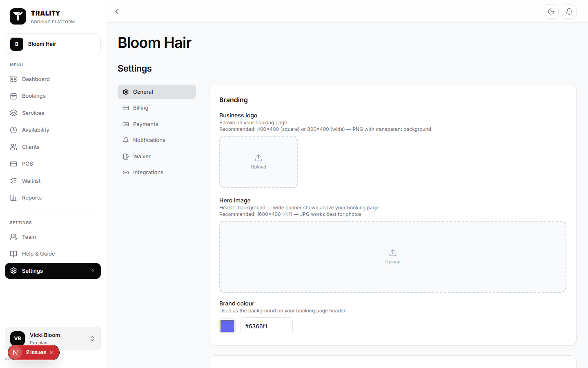Click the Bookings calendar icon

[x=13, y=96]
